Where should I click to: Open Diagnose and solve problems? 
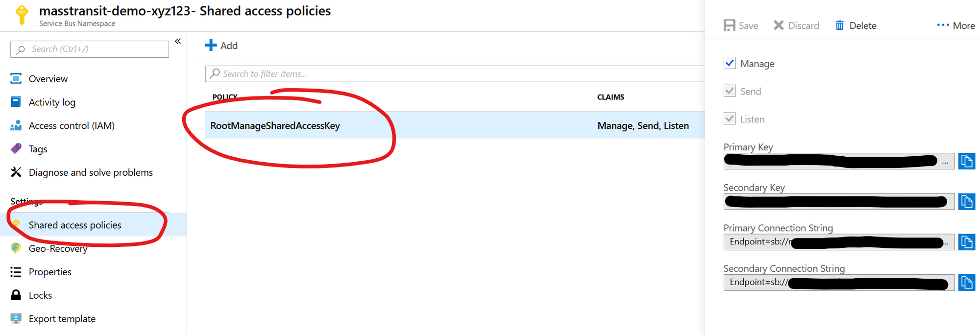[x=91, y=172]
